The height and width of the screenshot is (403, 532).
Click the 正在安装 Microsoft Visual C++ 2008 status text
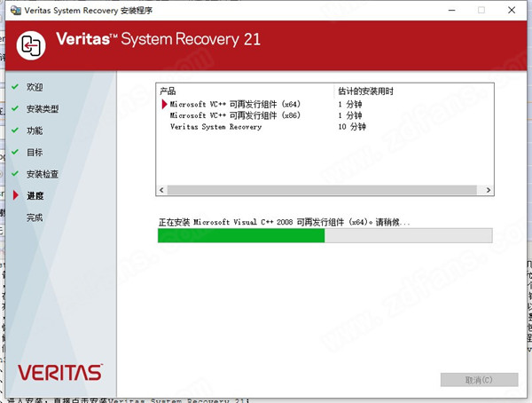pos(284,222)
